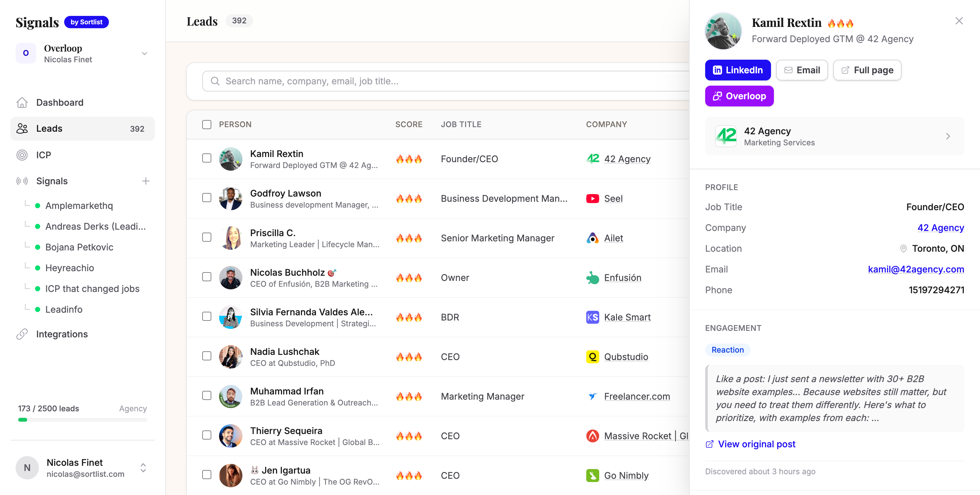Click the Email button in detail panel
980x495 pixels.
tap(802, 70)
